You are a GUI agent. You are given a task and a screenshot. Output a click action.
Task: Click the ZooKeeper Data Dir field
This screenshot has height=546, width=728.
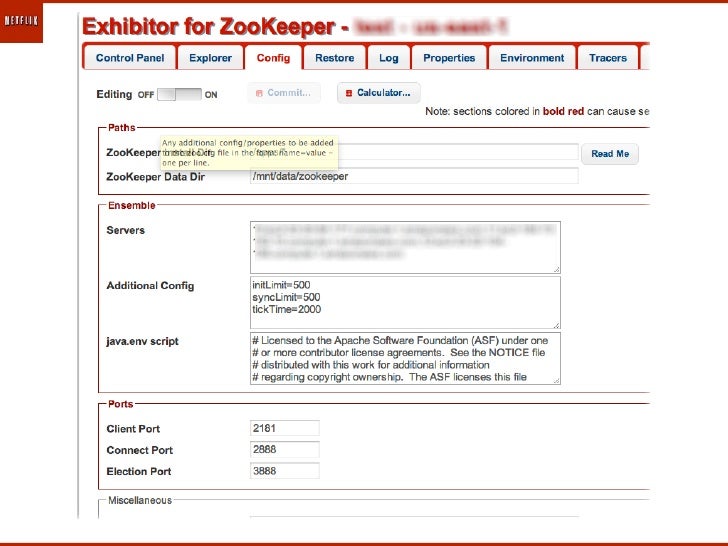click(x=414, y=176)
